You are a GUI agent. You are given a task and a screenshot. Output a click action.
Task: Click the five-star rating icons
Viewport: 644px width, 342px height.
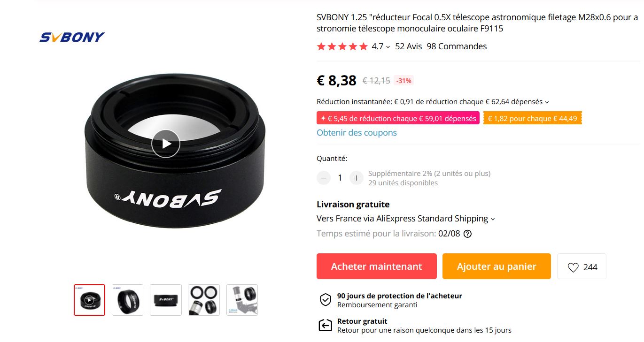[x=342, y=46]
